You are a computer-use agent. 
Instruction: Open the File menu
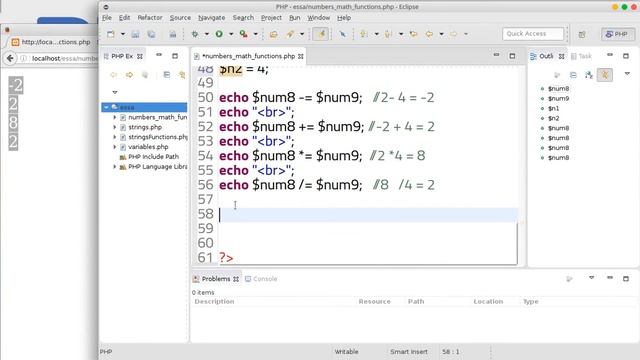pos(107,18)
